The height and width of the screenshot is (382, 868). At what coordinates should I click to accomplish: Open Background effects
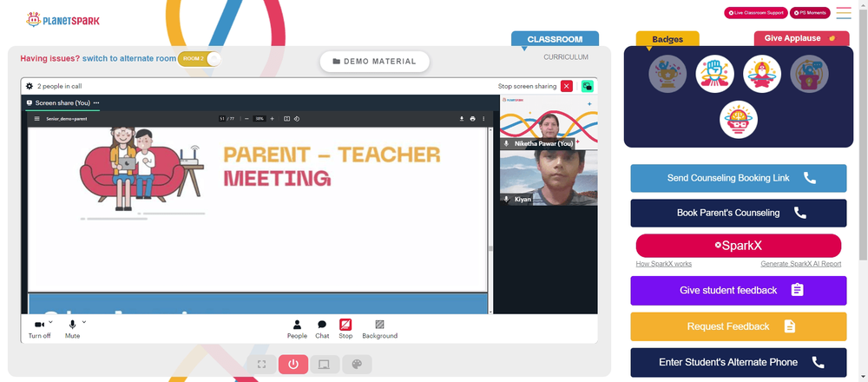tap(380, 329)
